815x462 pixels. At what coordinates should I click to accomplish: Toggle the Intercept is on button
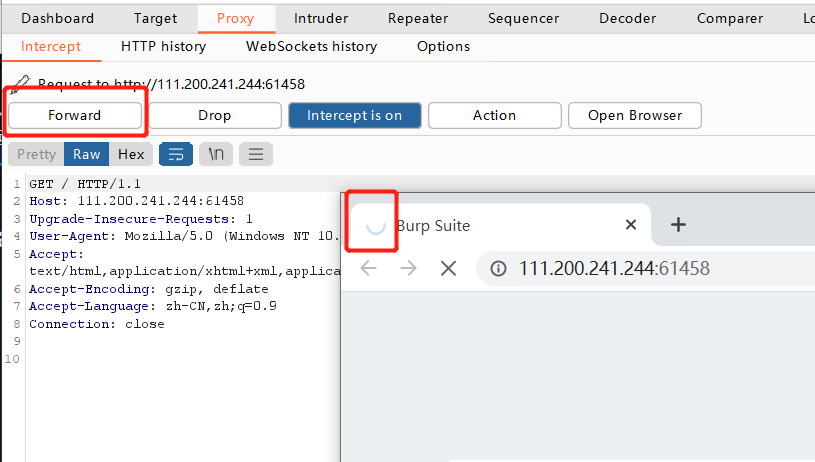354,115
